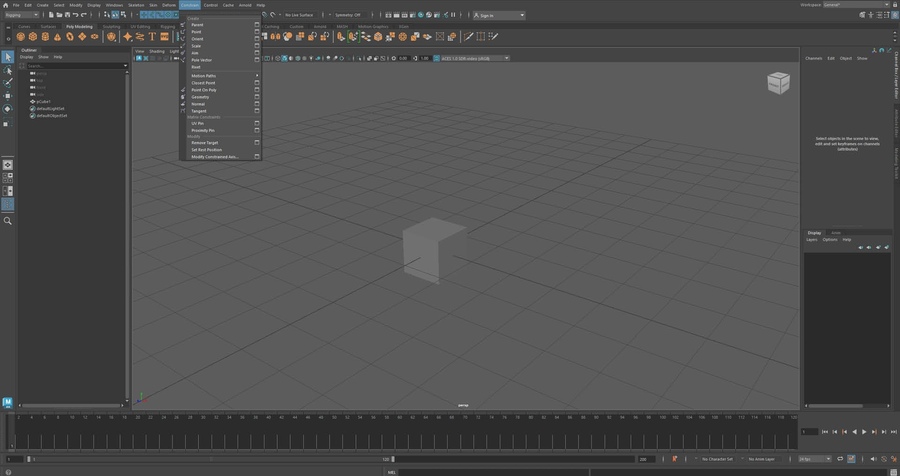Switch to the Sculpting shelf tab
This screenshot has width=900, height=476.
[x=111, y=26]
